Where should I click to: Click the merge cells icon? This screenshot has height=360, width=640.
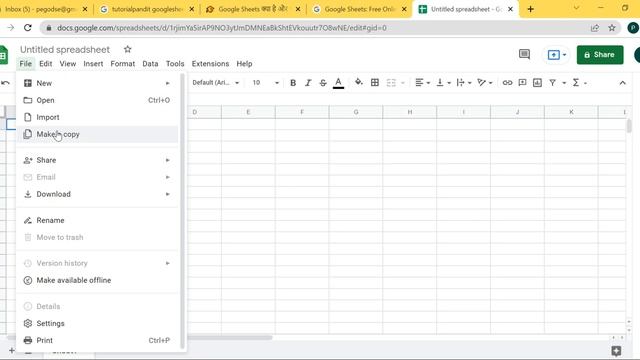point(391,83)
